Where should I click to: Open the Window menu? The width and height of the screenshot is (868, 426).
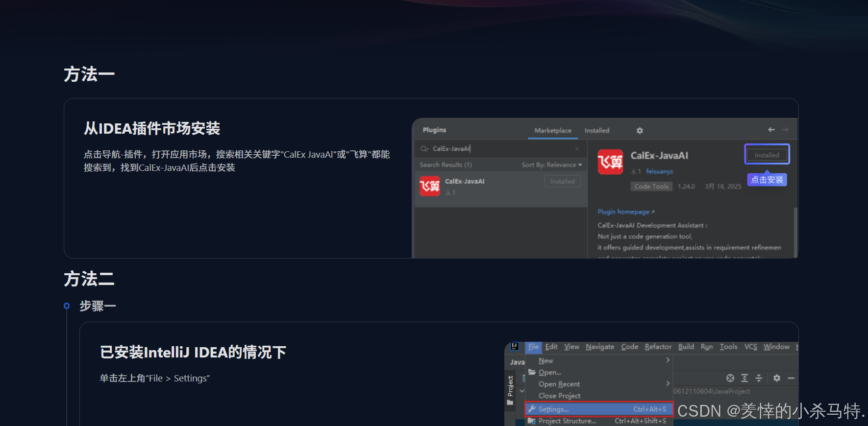coord(776,347)
